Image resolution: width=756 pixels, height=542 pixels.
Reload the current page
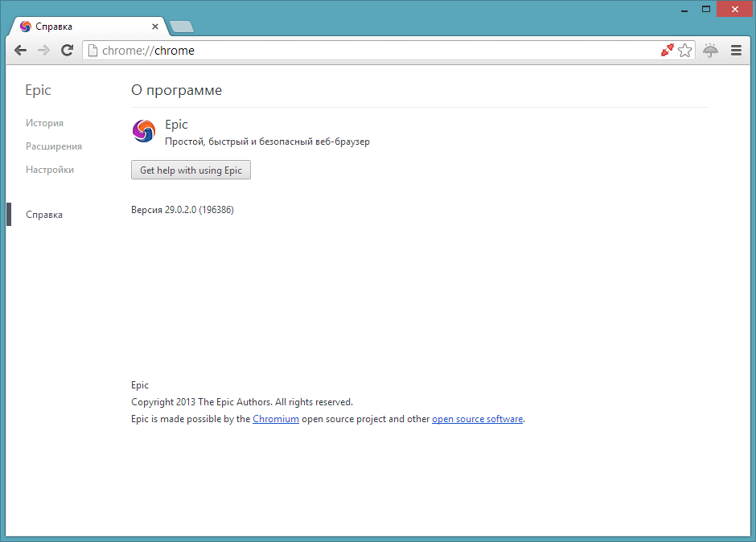68,51
